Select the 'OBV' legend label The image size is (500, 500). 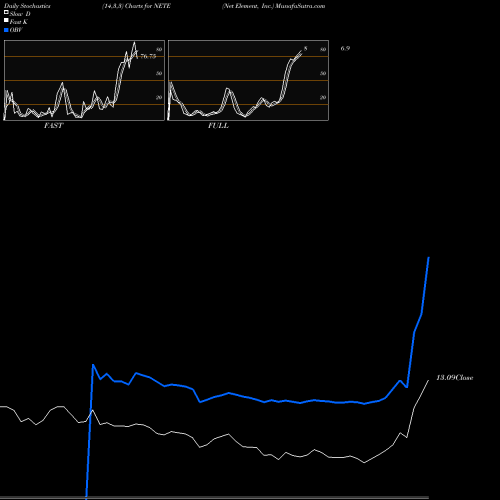16,30
